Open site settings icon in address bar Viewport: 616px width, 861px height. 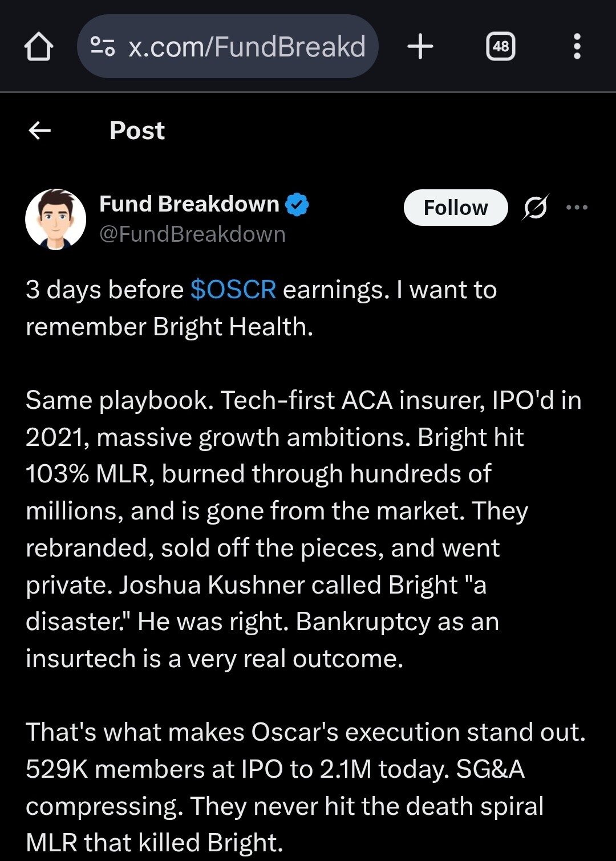(103, 46)
